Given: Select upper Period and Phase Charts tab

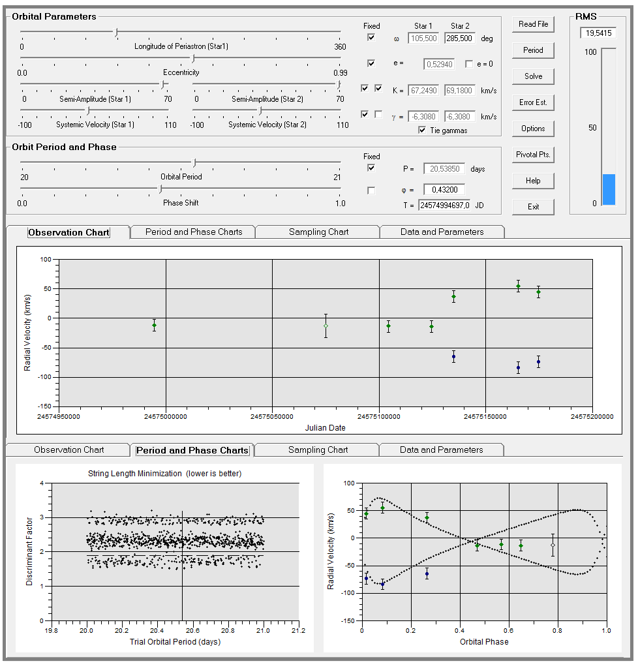Looking at the screenshot, I should [x=194, y=232].
